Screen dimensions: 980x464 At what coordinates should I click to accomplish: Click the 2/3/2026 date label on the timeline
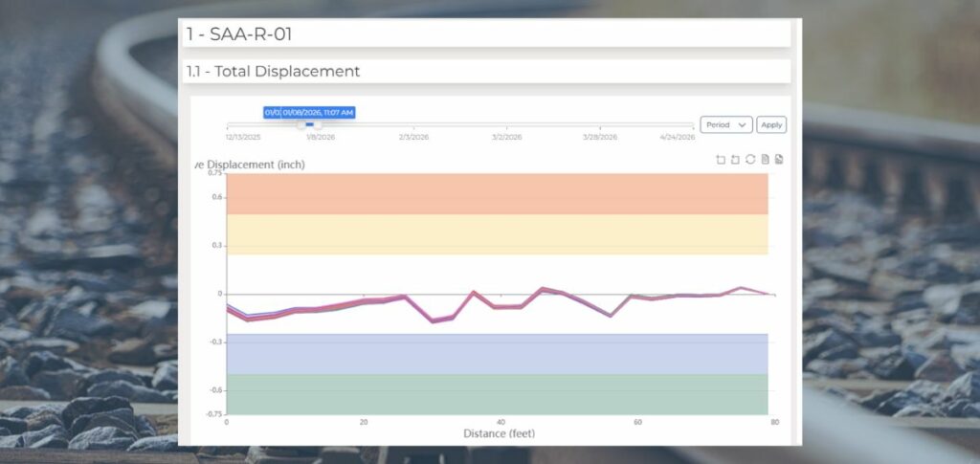coord(413,138)
